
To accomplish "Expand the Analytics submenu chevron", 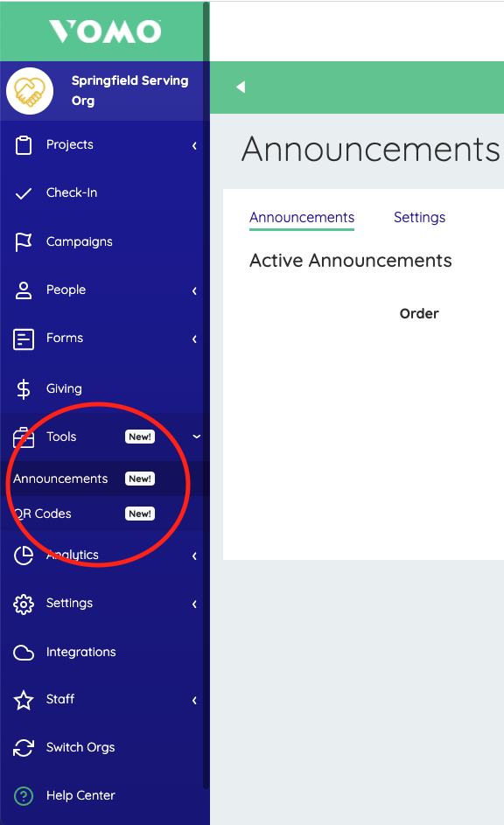I will (x=194, y=556).
